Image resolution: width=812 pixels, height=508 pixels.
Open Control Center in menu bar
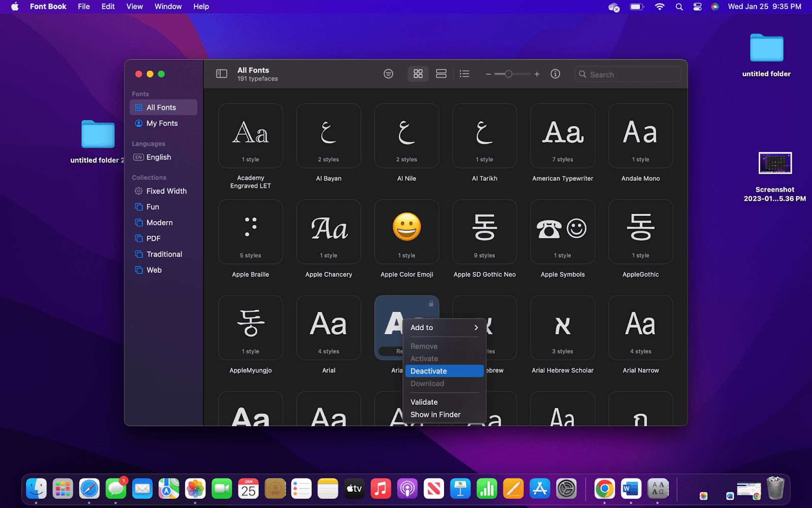click(697, 7)
